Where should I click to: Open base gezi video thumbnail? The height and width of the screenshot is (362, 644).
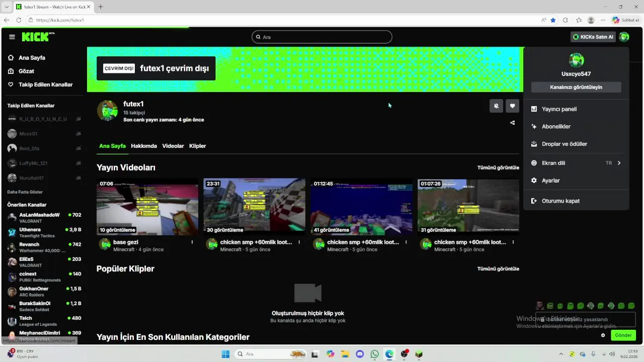[147, 207]
